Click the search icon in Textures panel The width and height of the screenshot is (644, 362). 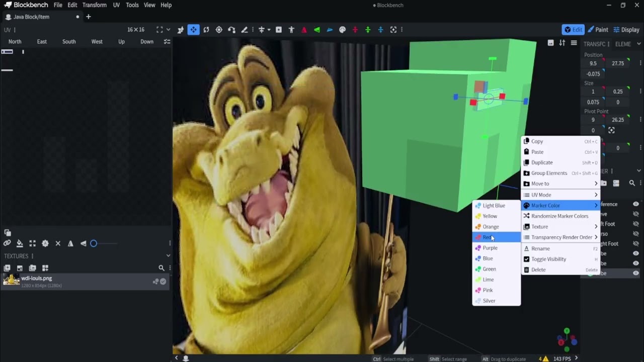pyautogui.click(x=161, y=268)
